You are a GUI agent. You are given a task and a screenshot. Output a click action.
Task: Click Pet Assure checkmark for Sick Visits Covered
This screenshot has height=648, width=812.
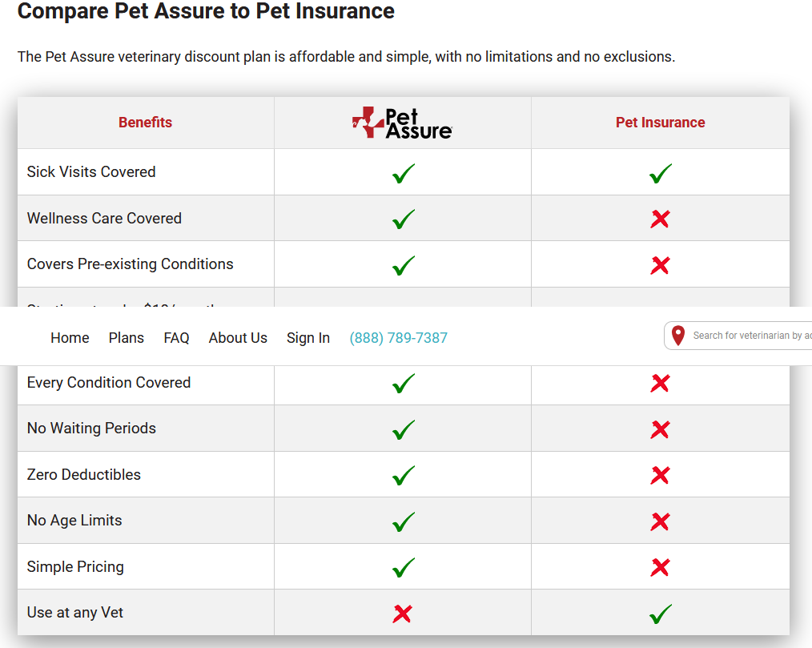[404, 173]
